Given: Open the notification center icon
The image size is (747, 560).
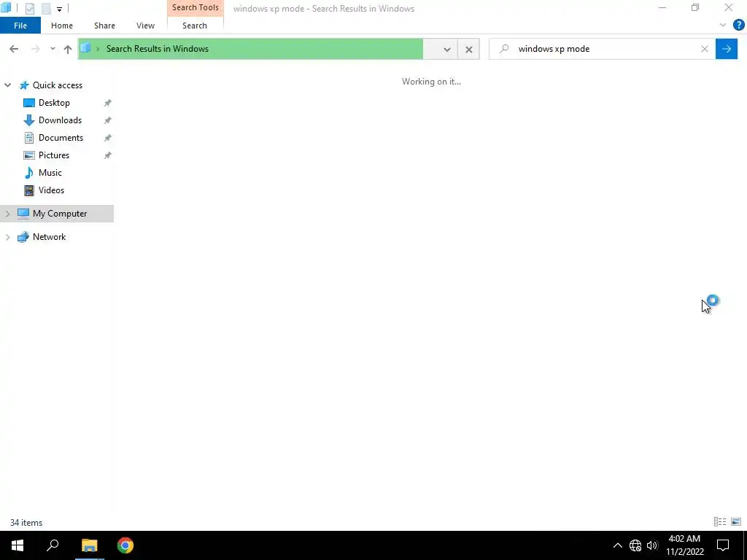Looking at the screenshot, I should click(x=723, y=545).
